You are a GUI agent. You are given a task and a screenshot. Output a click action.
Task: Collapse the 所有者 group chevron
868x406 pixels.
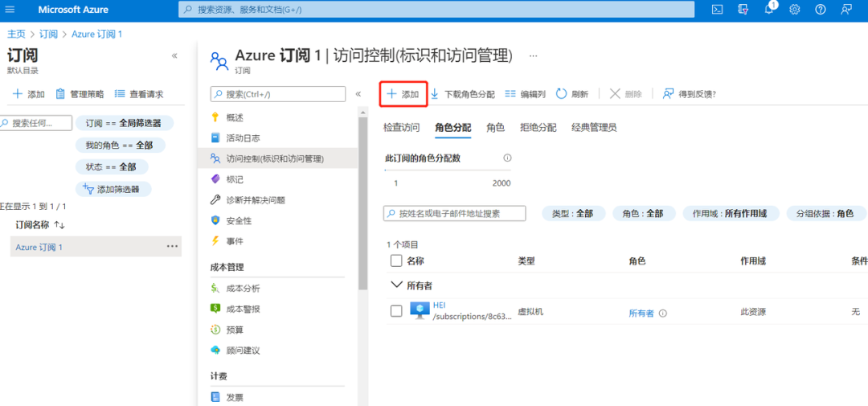[x=395, y=285]
